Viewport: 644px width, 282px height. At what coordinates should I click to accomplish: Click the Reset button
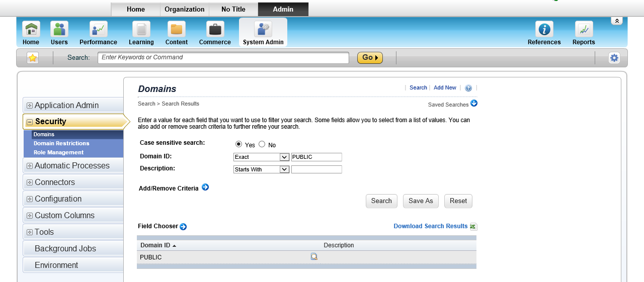coord(458,201)
